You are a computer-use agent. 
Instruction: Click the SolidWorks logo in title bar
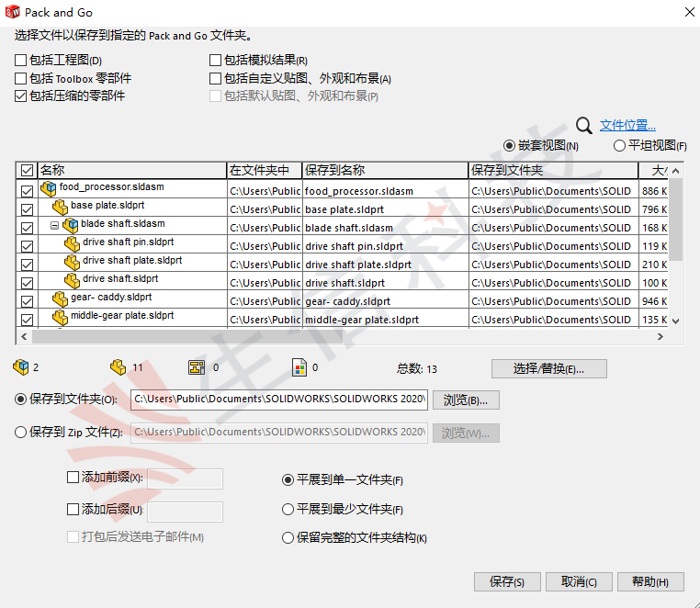point(13,12)
